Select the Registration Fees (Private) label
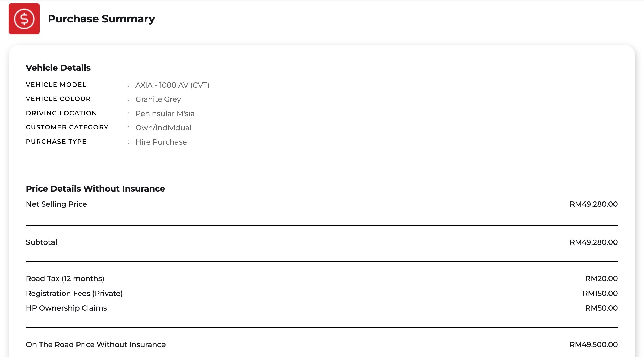644x357 pixels. (x=74, y=293)
